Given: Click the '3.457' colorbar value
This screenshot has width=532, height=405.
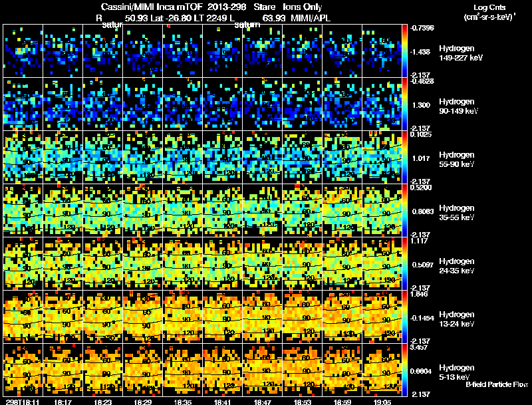Looking at the screenshot, I should 419,347.
